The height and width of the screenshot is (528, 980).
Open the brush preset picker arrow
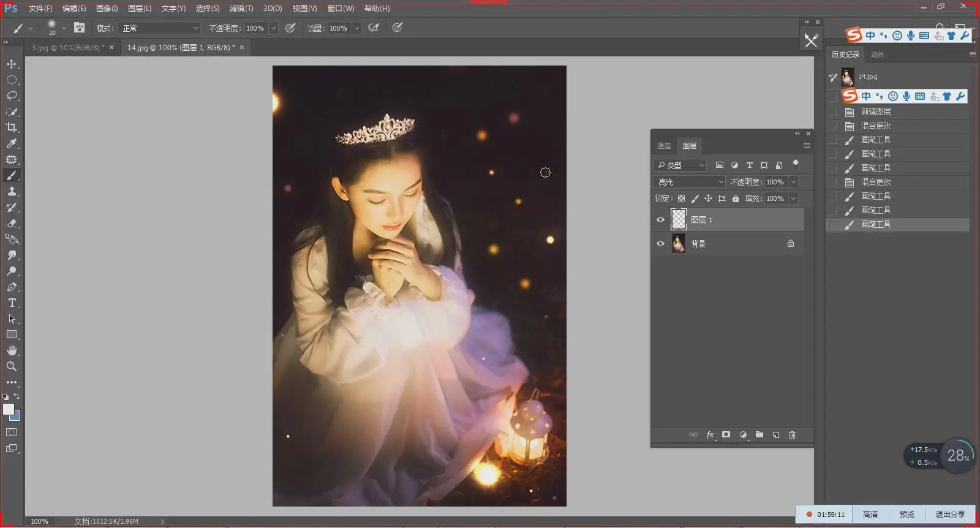click(x=64, y=28)
